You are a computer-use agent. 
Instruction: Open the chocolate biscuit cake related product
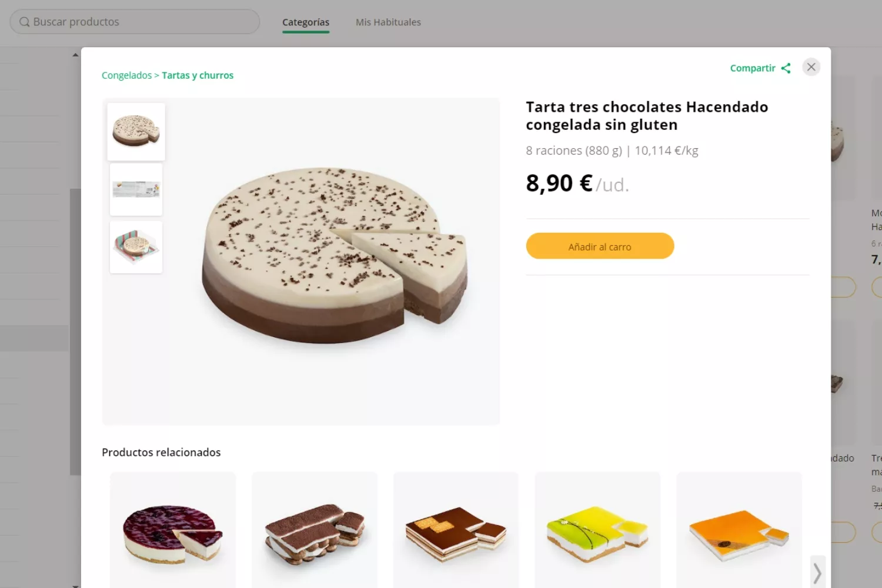pyautogui.click(x=456, y=532)
